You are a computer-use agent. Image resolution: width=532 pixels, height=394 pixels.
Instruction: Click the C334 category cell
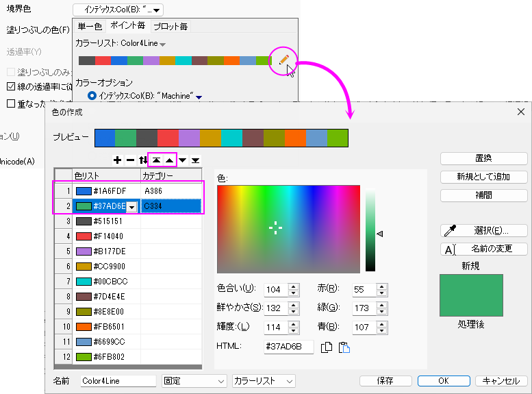[171, 206]
